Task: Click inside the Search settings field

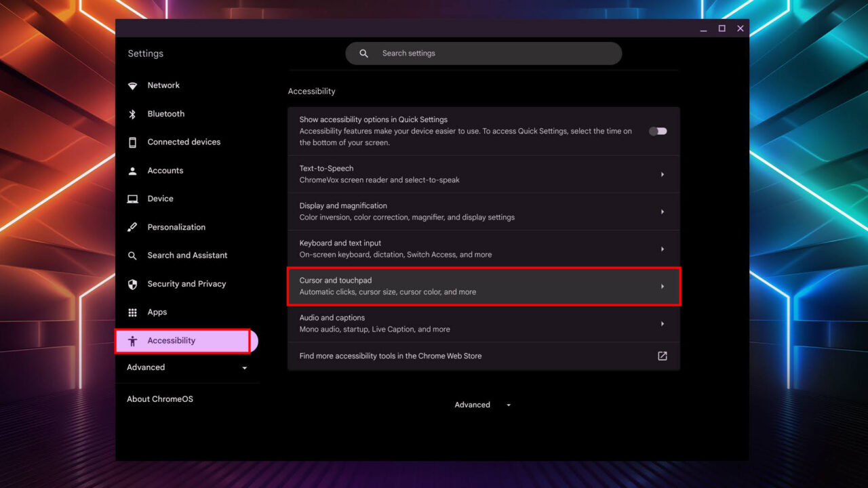Action: pyautogui.click(x=484, y=53)
